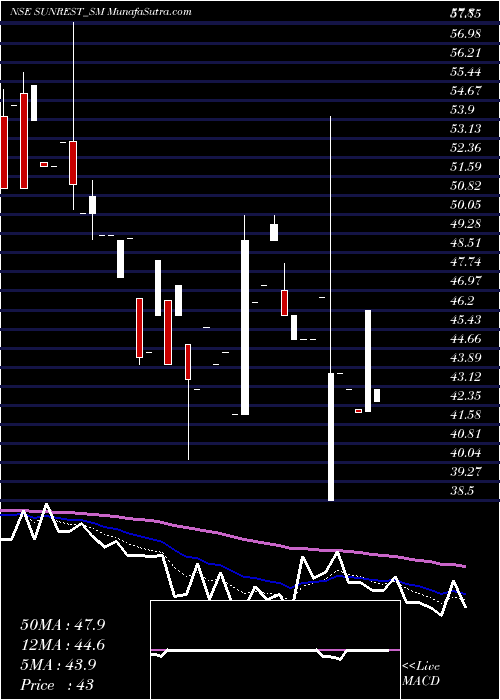Click the 55.44 price axis label
Viewport: 500px width, 700px height.
click(x=465, y=72)
